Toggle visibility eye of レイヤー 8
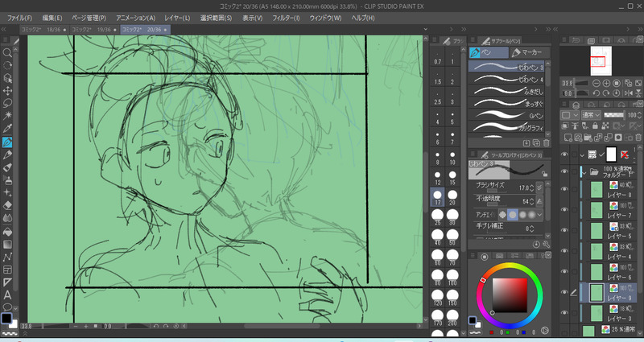Image resolution: width=644 pixels, height=342 pixels. click(x=564, y=189)
